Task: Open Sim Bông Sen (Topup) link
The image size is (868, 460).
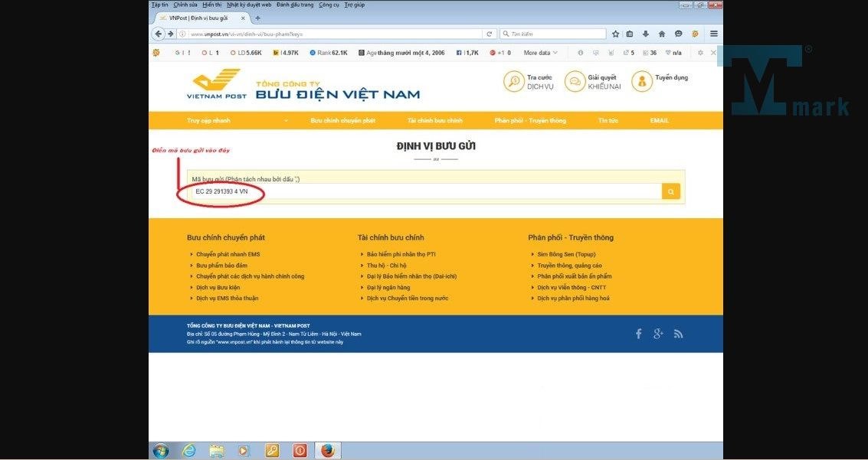Action: tap(566, 254)
